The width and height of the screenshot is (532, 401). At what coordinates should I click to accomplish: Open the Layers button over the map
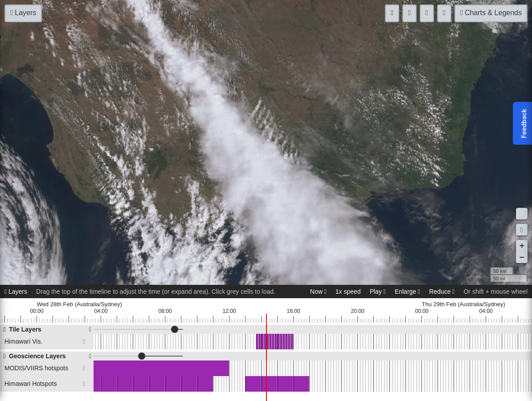(x=23, y=13)
